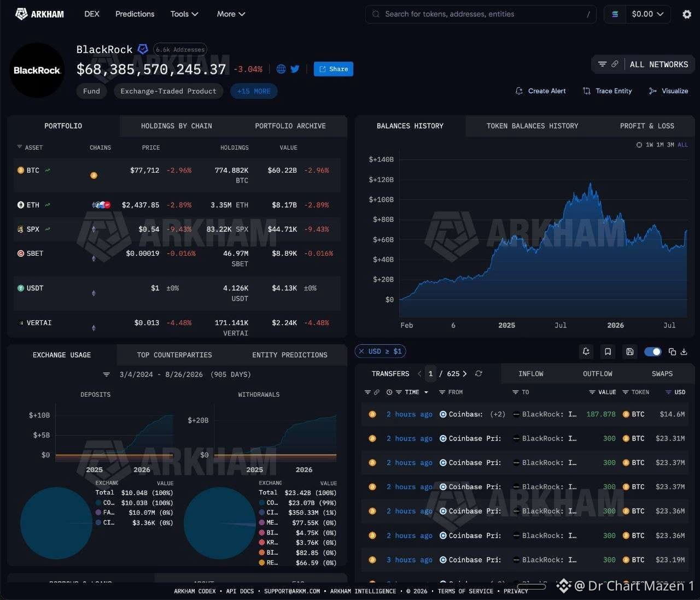Switch to the Top Counterparties tab
The image size is (700, 600).
(x=174, y=355)
